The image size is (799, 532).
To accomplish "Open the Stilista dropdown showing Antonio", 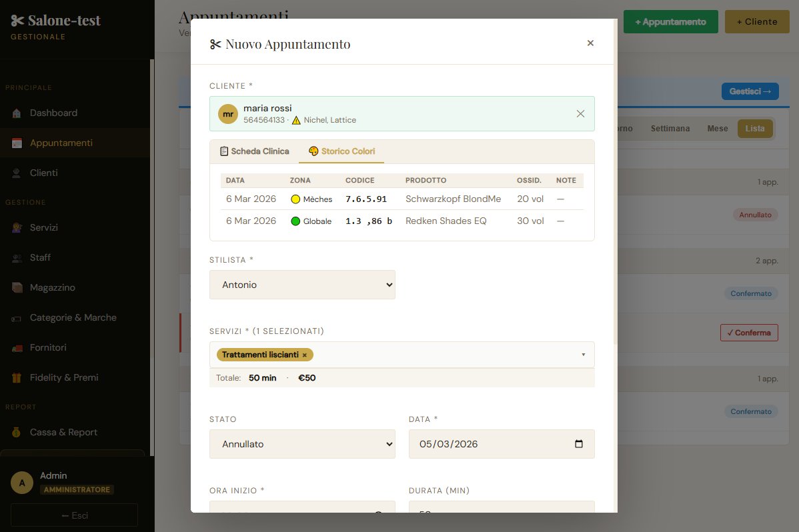I will pos(302,285).
